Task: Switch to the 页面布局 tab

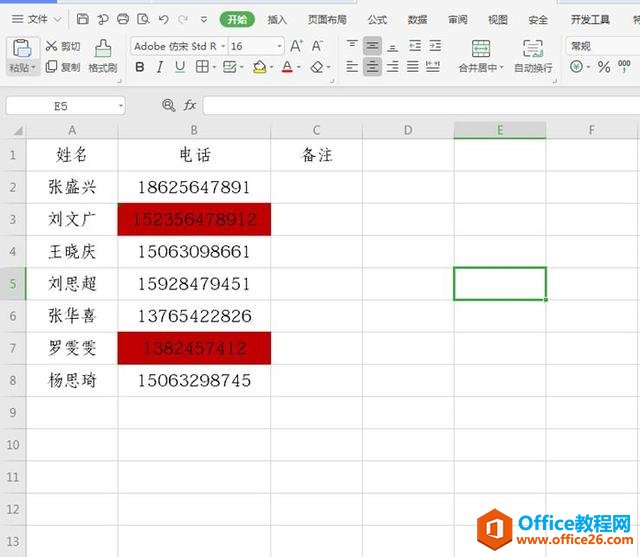Action: (x=327, y=19)
